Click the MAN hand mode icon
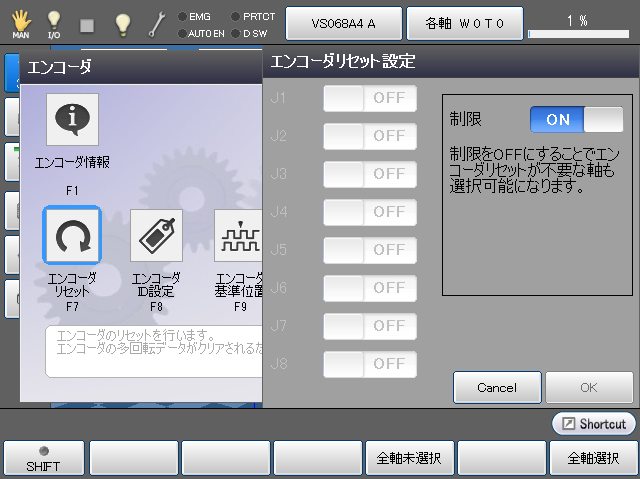 [20, 22]
